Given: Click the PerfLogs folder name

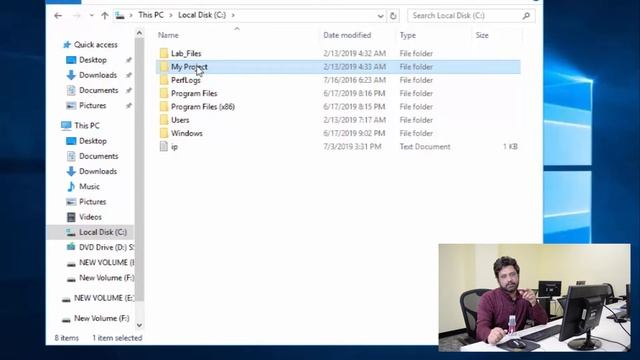Looking at the screenshot, I should pos(186,80).
